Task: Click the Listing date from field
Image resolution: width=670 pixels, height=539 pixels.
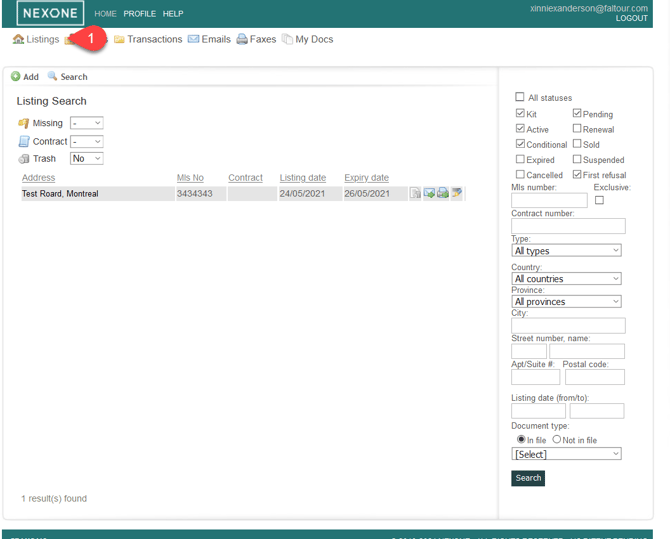Action: [538, 411]
